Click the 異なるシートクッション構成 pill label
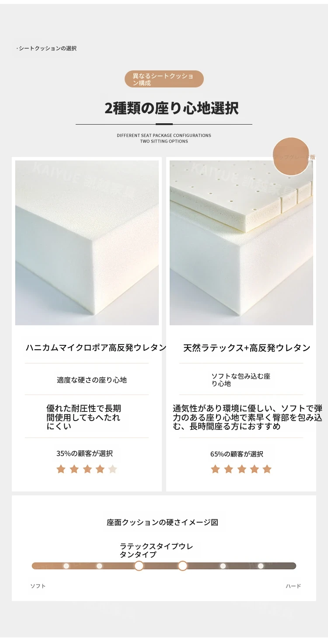Image resolution: width=328 pixels, height=644 pixels. (164, 79)
